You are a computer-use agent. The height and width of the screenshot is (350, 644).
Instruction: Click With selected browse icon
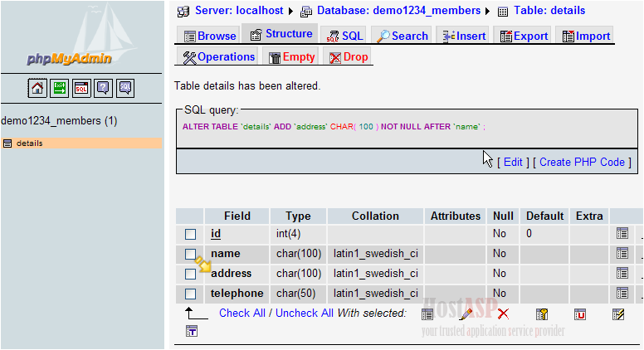pos(427,314)
